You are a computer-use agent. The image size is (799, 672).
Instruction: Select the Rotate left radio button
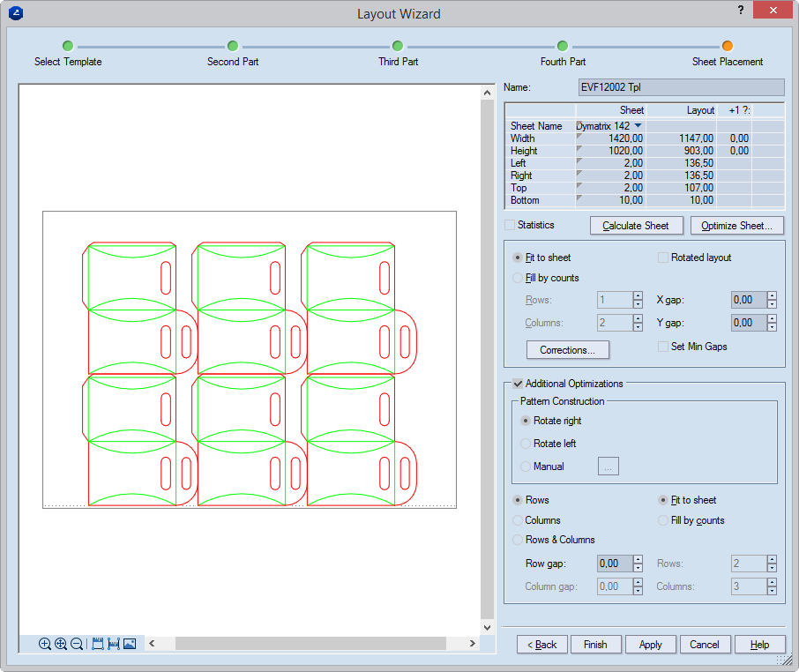click(x=526, y=444)
